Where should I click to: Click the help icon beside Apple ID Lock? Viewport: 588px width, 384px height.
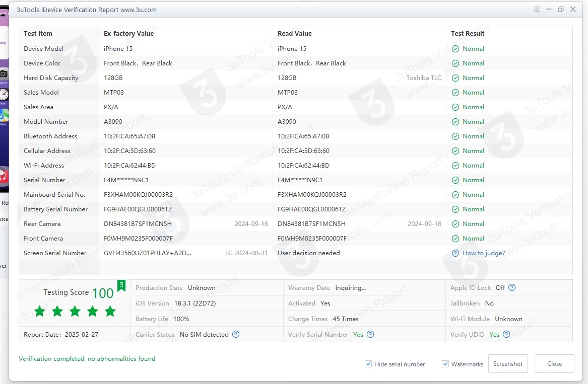[x=512, y=288]
